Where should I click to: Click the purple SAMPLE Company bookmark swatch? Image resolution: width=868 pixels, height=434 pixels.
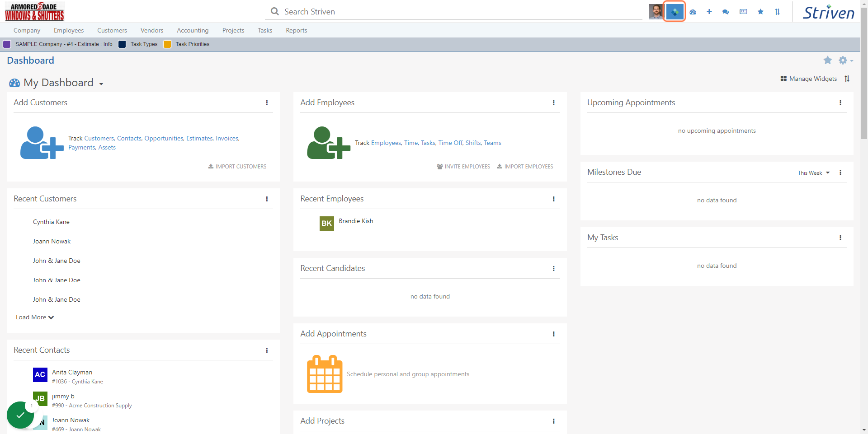click(7, 44)
